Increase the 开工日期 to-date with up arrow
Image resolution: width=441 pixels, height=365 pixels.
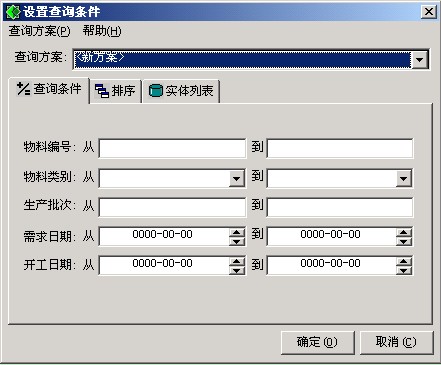point(404,262)
